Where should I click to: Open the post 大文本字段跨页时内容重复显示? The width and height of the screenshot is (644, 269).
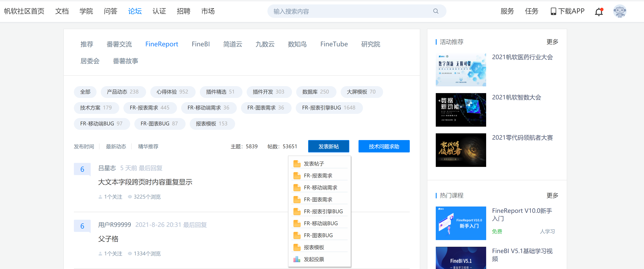[145, 182]
